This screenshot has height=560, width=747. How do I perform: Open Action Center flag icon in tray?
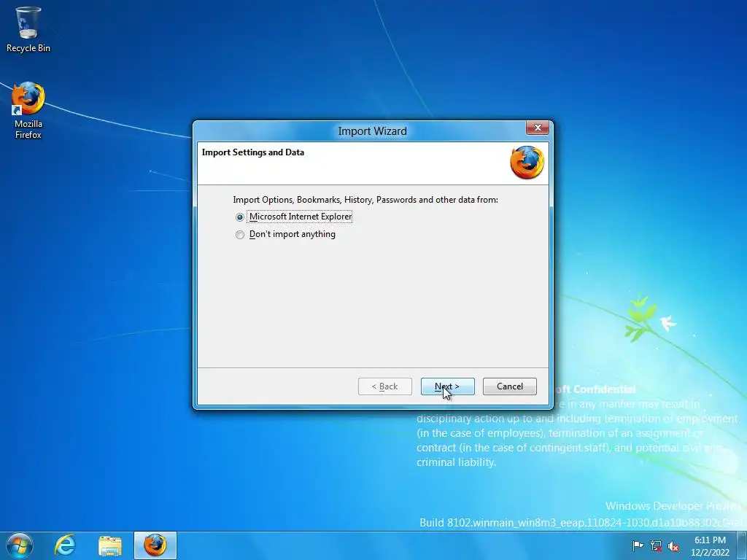tap(638, 545)
